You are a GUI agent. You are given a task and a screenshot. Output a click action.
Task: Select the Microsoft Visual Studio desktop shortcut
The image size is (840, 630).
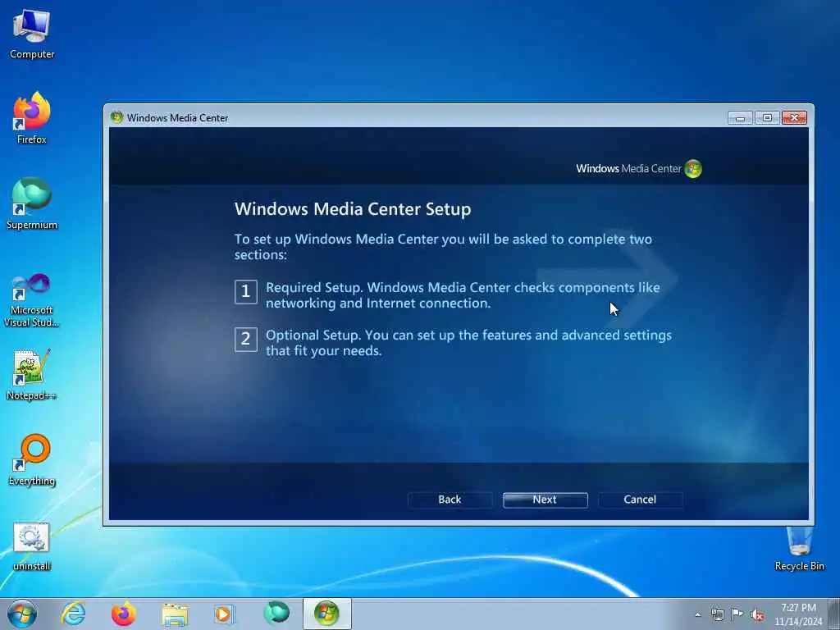coord(32,300)
